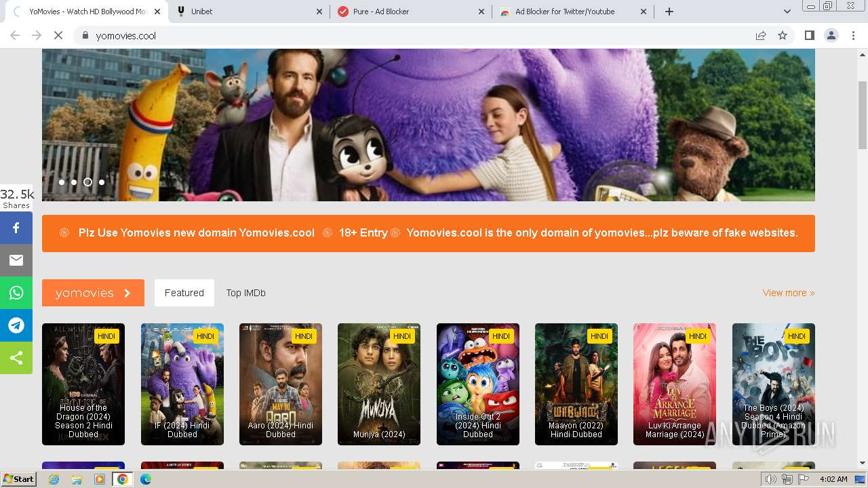
Task: Open IF (2024) Hindi Dubbed poster
Action: pyautogui.click(x=182, y=384)
